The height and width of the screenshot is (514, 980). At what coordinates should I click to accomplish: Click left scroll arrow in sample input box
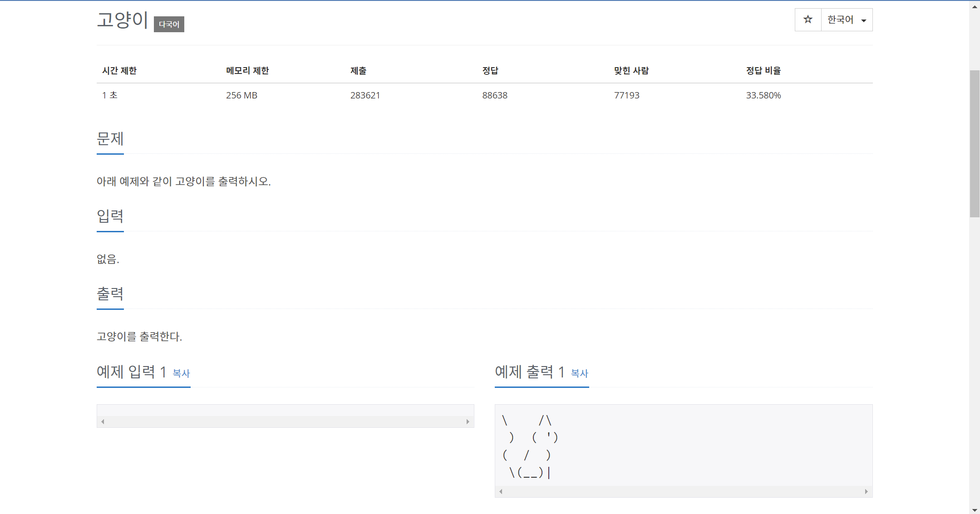pyautogui.click(x=103, y=422)
